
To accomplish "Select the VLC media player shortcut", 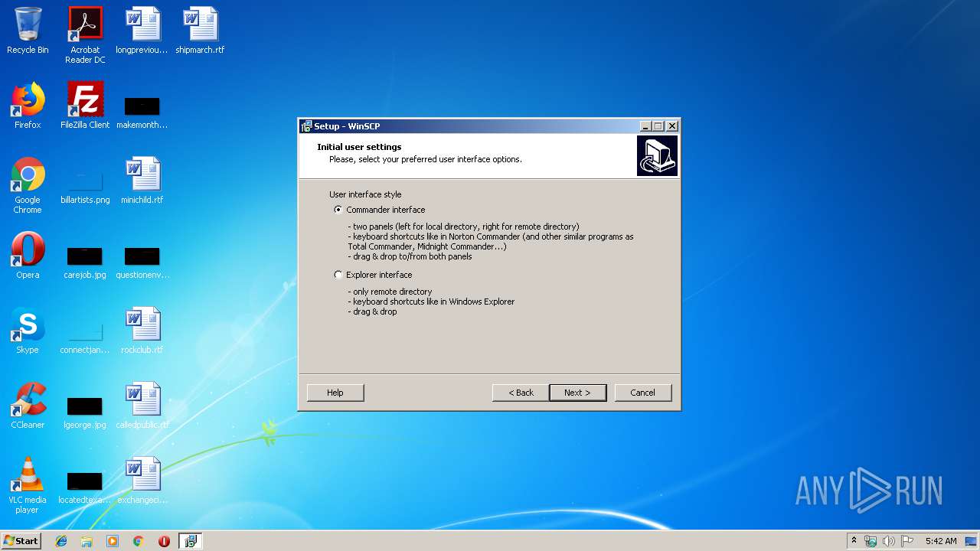I will (x=28, y=486).
